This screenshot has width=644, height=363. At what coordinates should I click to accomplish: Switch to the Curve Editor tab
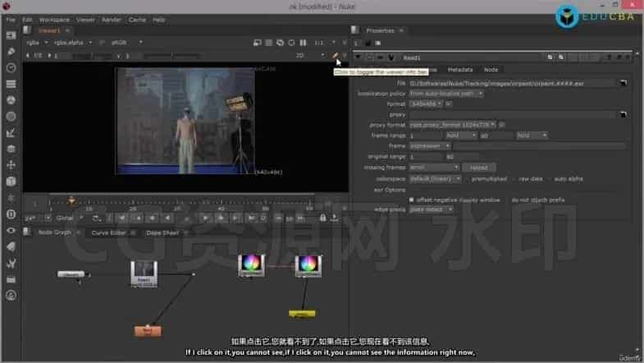click(x=108, y=232)
